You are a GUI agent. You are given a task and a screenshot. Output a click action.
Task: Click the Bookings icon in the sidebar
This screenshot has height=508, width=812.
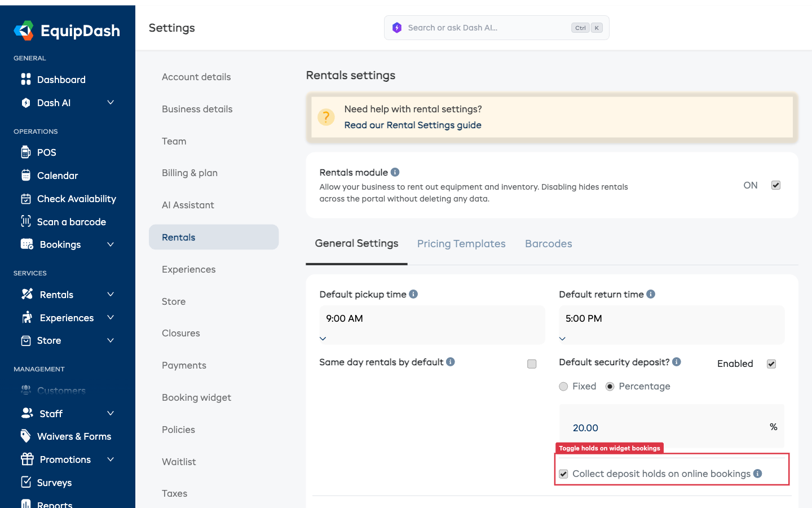pyautogui.click(x=27, y=244)
